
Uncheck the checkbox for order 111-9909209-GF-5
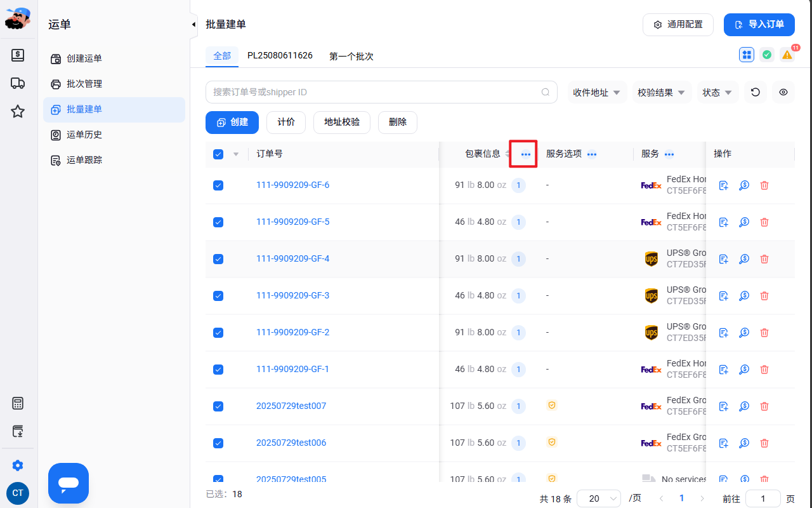[x=218, y=222]
